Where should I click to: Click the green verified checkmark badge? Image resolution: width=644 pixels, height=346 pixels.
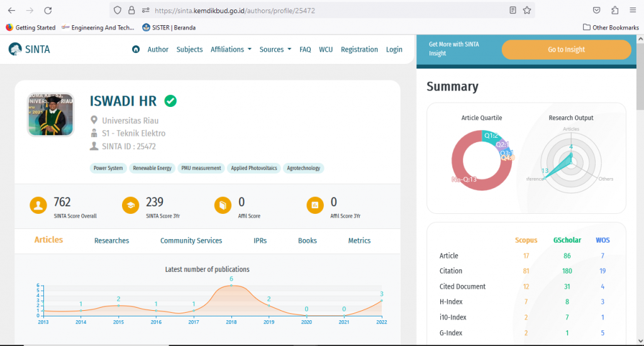(x=170, y=101)
